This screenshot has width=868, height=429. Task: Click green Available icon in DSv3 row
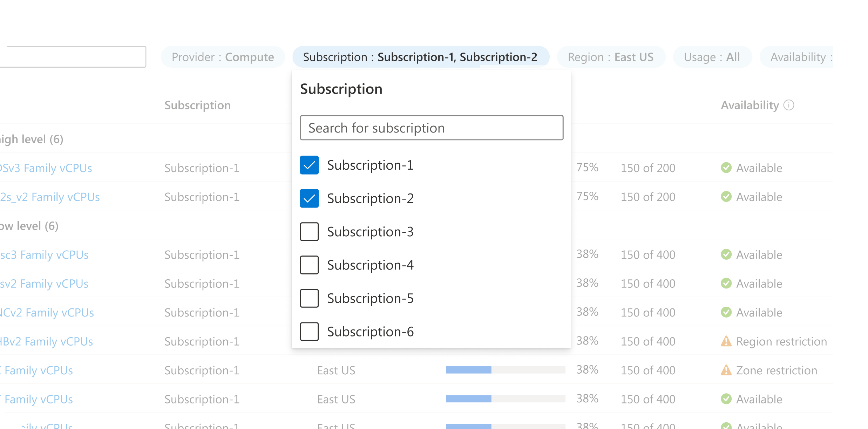726,168
